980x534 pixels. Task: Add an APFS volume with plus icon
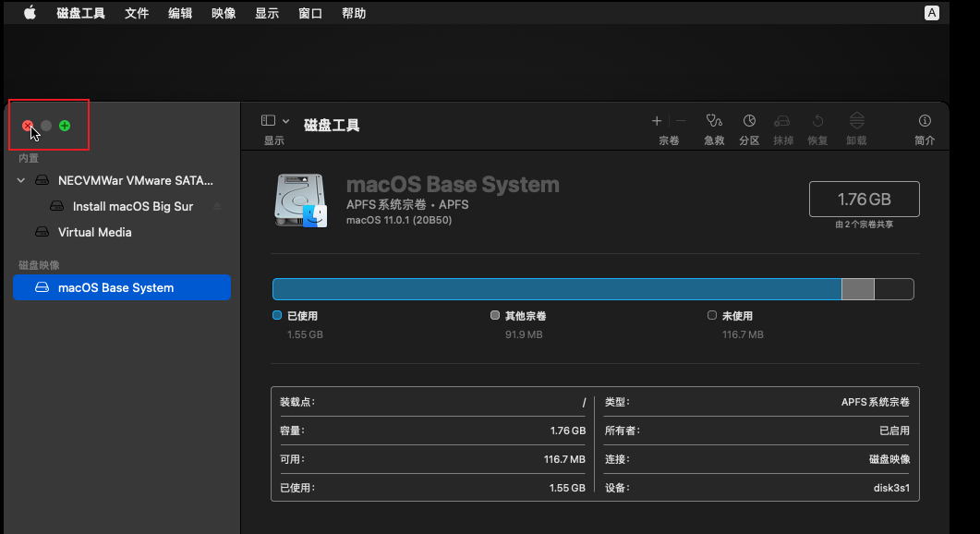tap(656, 121)
